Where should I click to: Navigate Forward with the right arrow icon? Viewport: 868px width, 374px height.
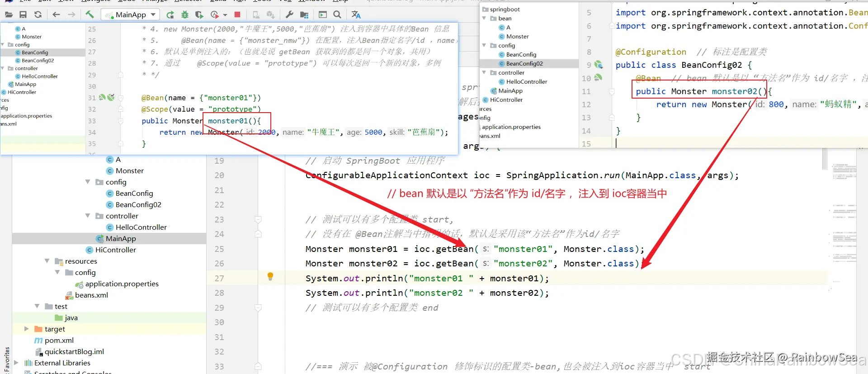71,14
